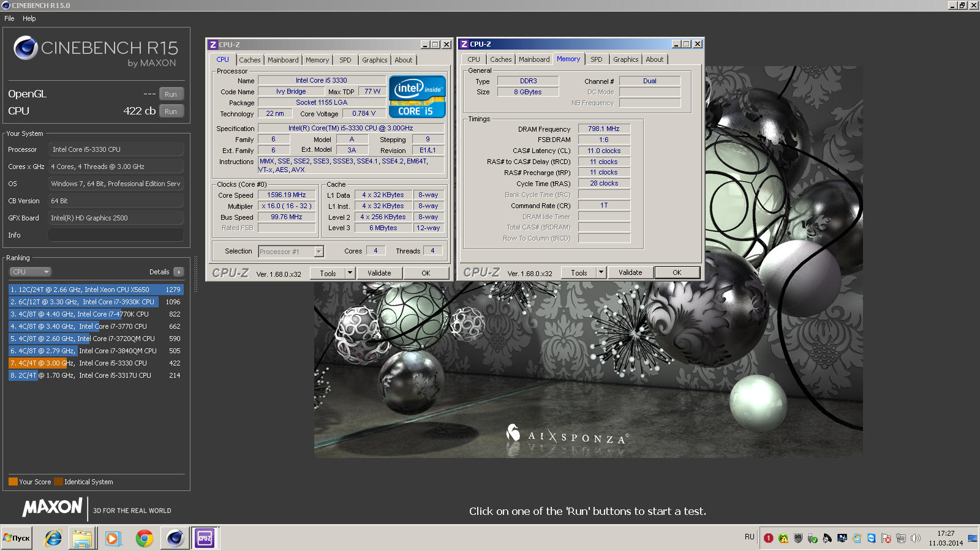Click the Ranking Details arrow button
The image size is (980, 551).
(x=178, y=272)
